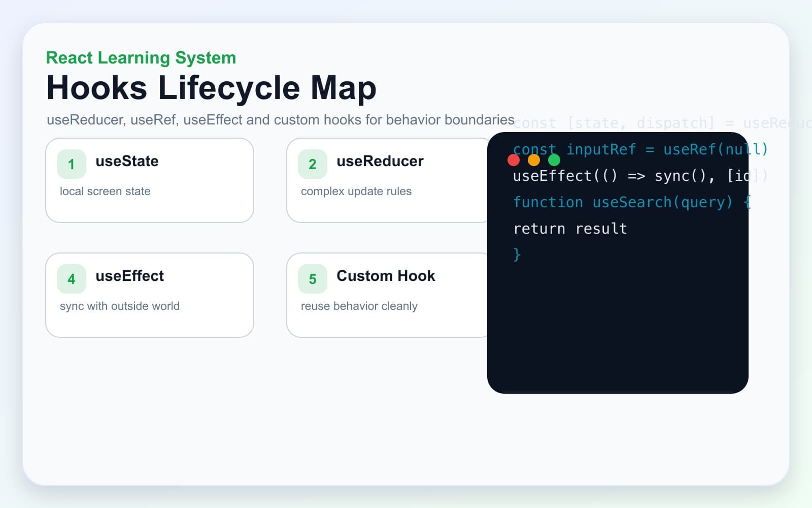Click the number 5 badge on Custom Hook

[x=313, y=279]
